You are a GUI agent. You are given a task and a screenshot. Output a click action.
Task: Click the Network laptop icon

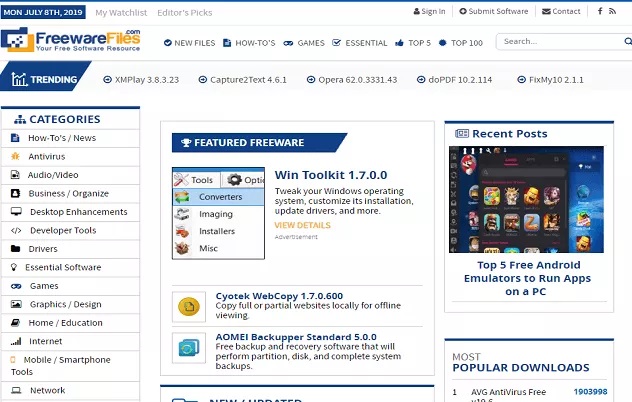click(16, 390)
